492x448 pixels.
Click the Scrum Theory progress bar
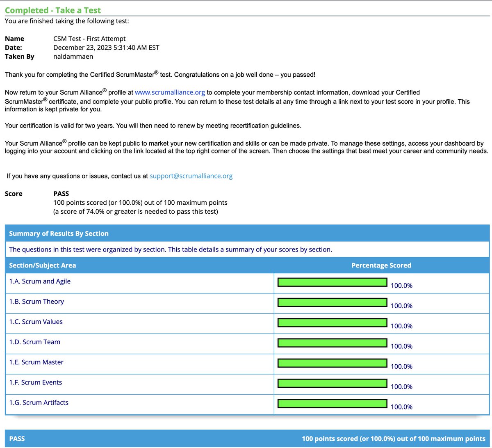(333, 302)
